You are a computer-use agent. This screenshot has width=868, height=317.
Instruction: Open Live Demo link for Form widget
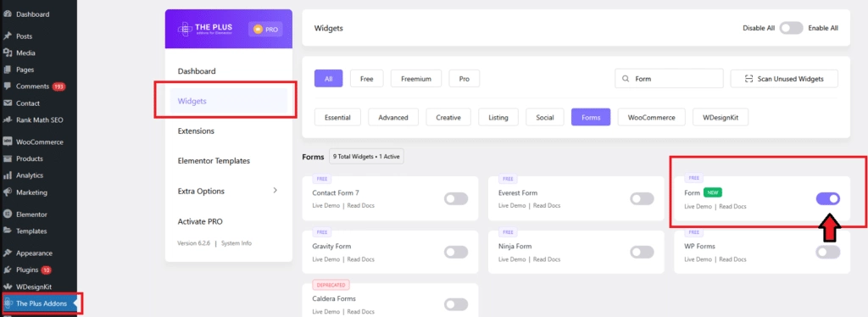698,206
